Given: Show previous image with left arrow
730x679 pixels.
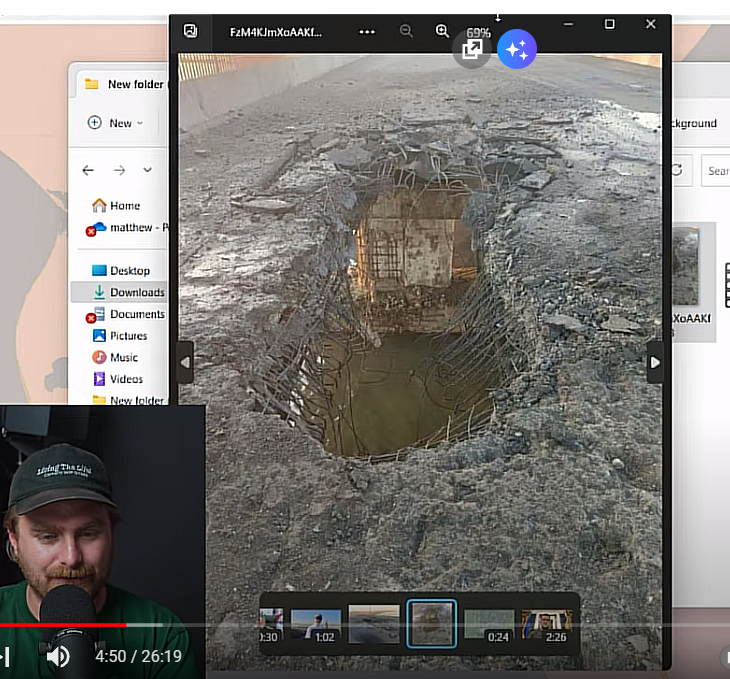Looking at the screenshot, I should pyautogui.click(x=184, y=363).
